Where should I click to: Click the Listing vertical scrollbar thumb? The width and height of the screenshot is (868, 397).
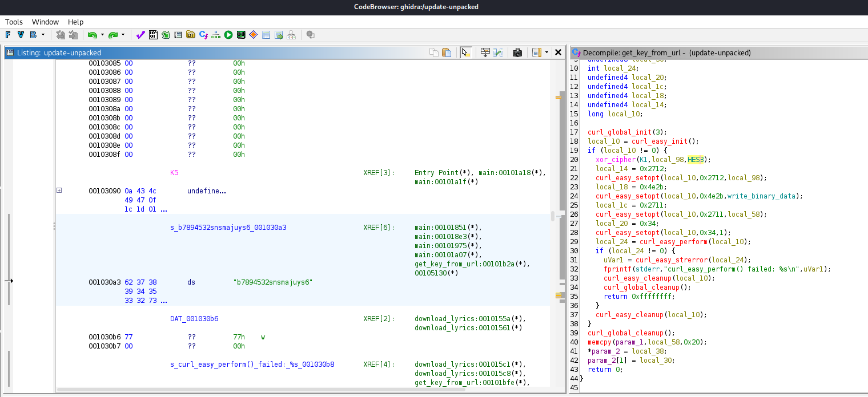(552, 216)
